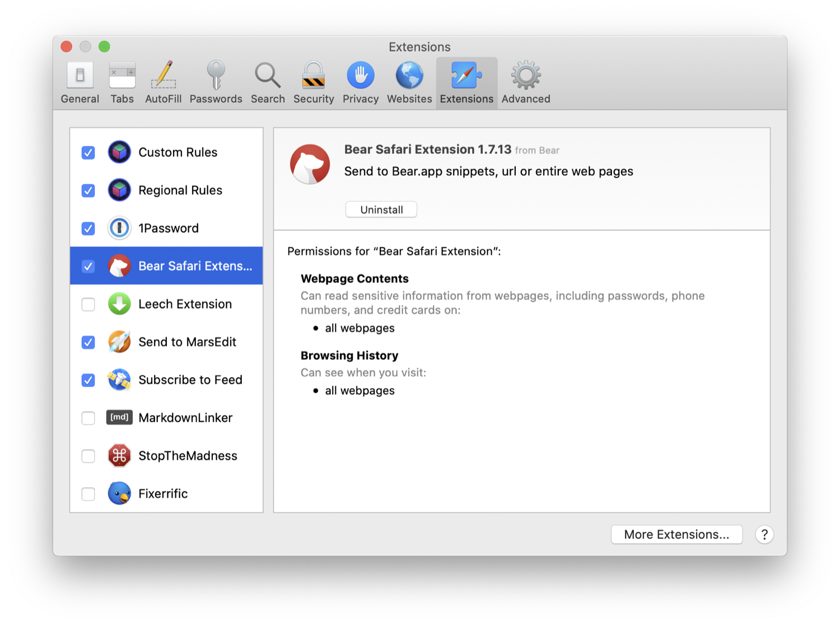840x626 pixels.
Task: Disable the Subscribe to Feed checkbox
Action: click(88, 381)
